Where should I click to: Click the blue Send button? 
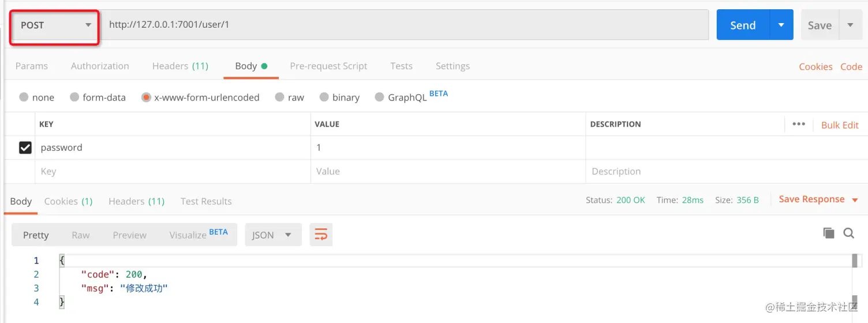[x=743, y=25]
